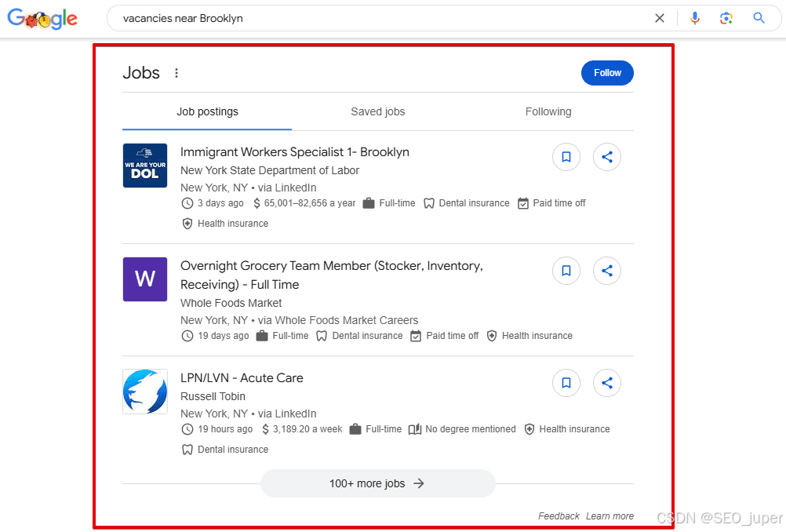The image size is (786, 532).
Task: Share the LPN/LVN Acute Care job
Action: pos(607,383)
